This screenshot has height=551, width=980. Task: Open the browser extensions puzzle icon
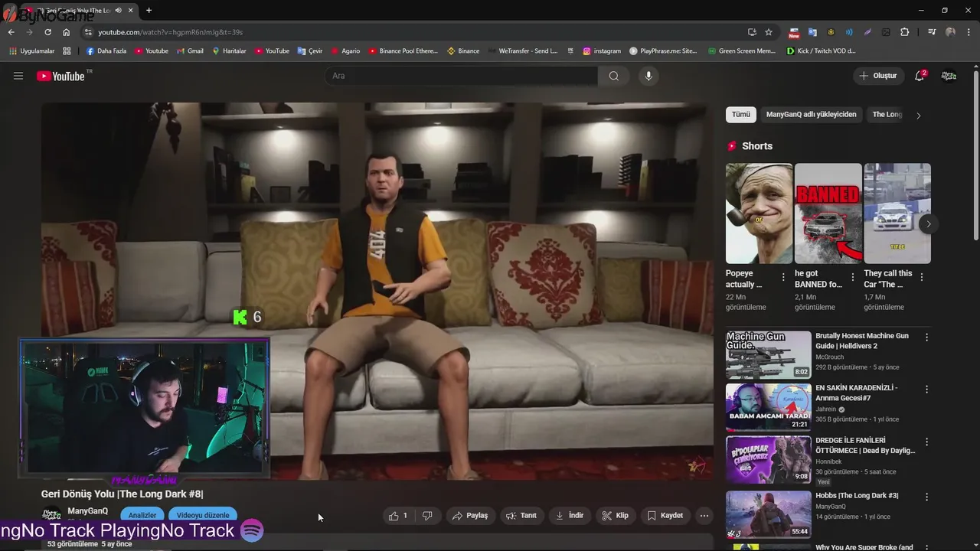point(905,32)
